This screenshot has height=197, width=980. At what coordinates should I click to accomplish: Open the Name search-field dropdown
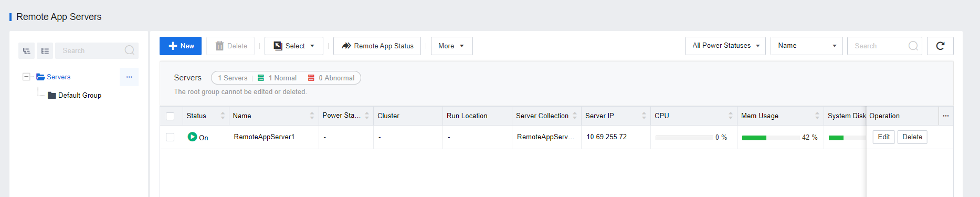coord(806,46)
